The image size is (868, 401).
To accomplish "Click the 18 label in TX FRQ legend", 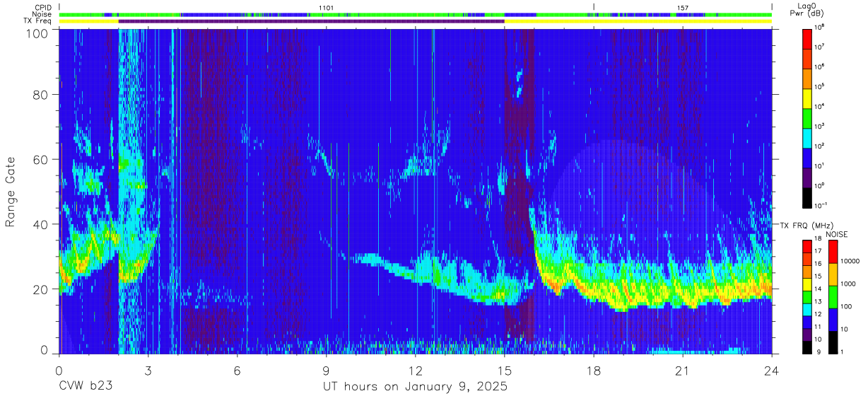I will tap(818, 240).
